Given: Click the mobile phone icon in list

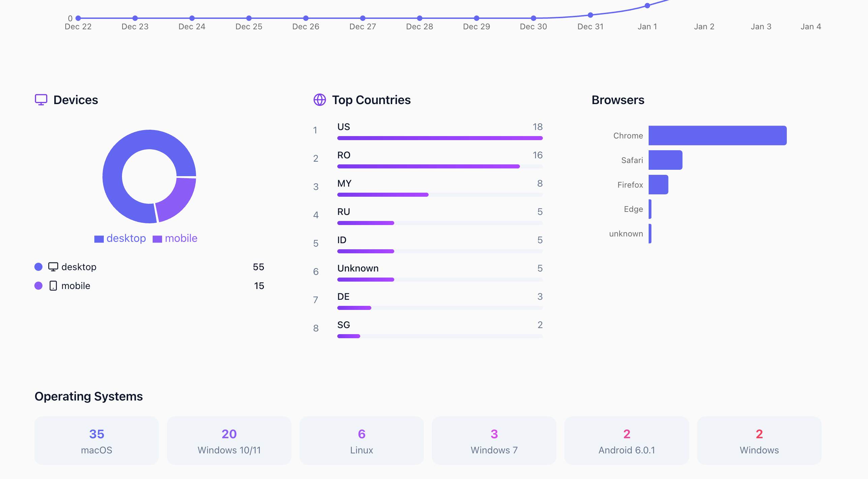Looking at the screenshot, I should (53, 286).
